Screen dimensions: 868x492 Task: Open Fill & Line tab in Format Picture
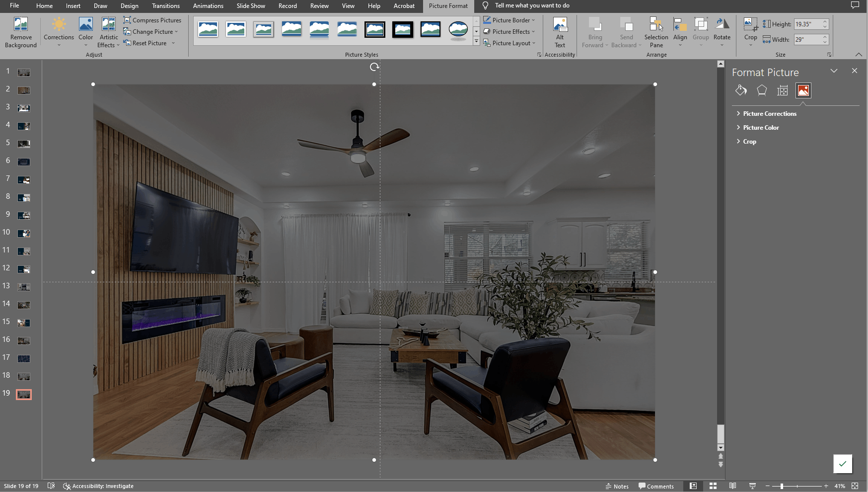[x=741, y=90]
